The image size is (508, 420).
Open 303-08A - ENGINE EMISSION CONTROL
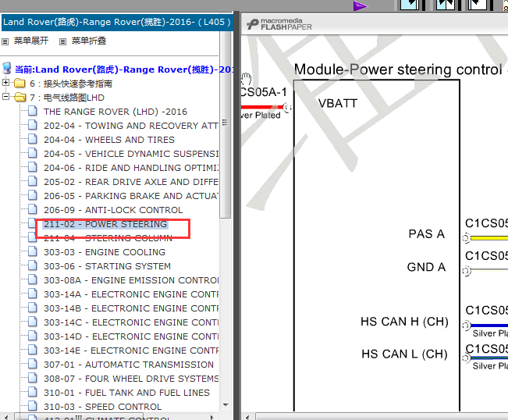click(131, 280)
